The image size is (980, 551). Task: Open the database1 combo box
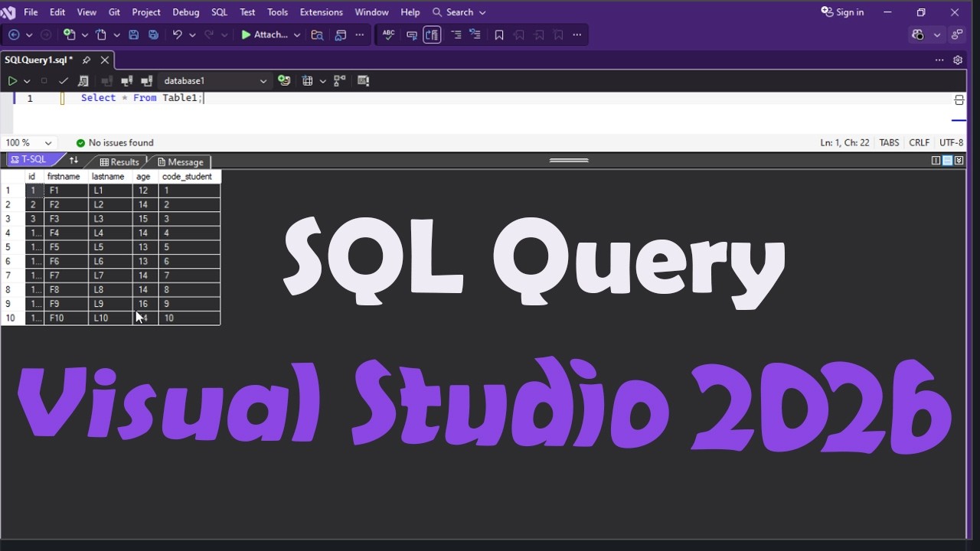(x=214, y=80)
